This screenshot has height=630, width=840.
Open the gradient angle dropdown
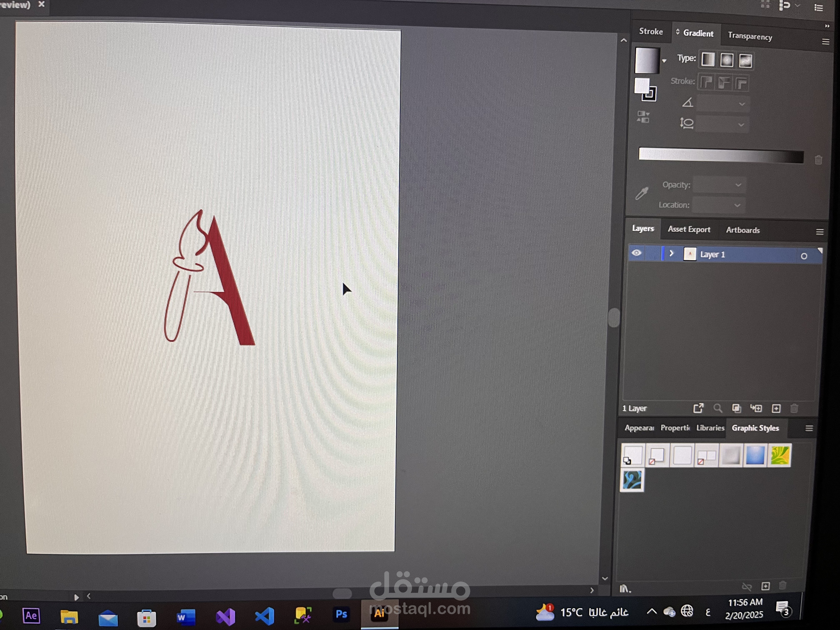click(742, 104)
